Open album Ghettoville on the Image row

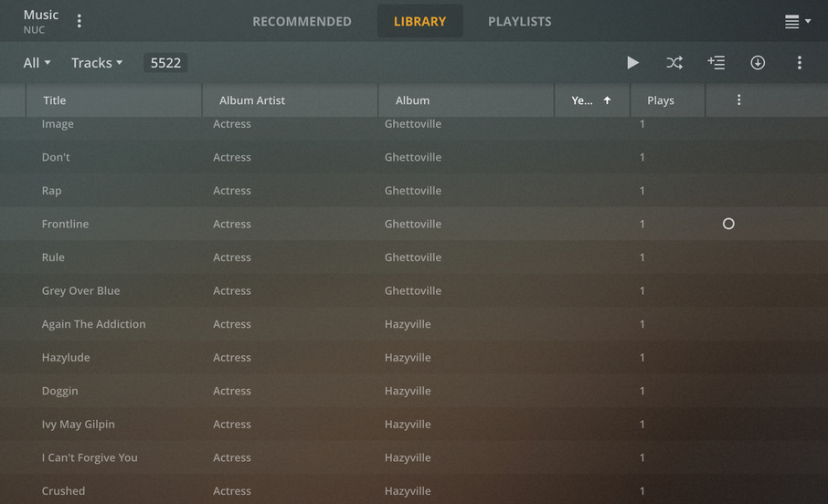pyautogui.click(x=412, y=124)
